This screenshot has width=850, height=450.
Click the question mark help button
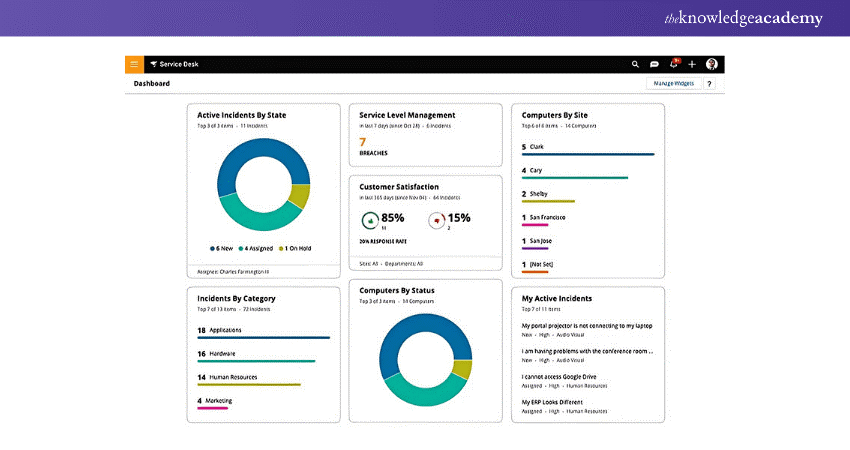click(709, 84)
